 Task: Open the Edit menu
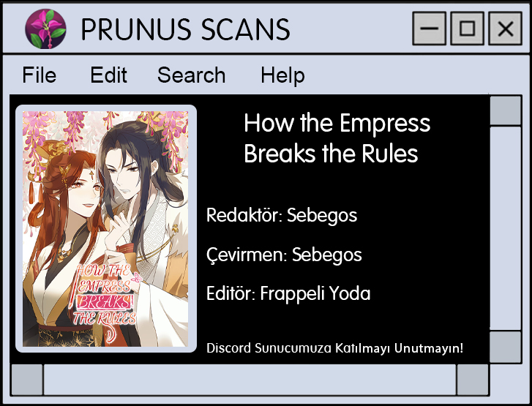(x=108, y=75)
